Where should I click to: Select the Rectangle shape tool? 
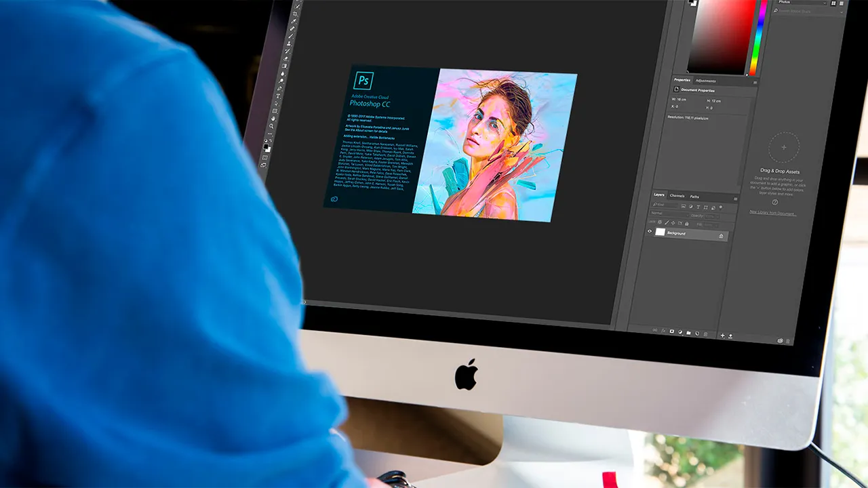click(275, 111)
